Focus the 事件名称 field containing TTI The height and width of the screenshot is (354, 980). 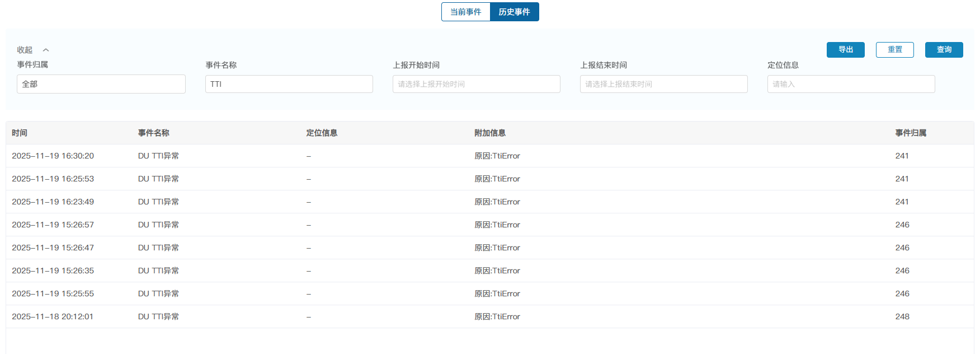click(x=289, y=84)
